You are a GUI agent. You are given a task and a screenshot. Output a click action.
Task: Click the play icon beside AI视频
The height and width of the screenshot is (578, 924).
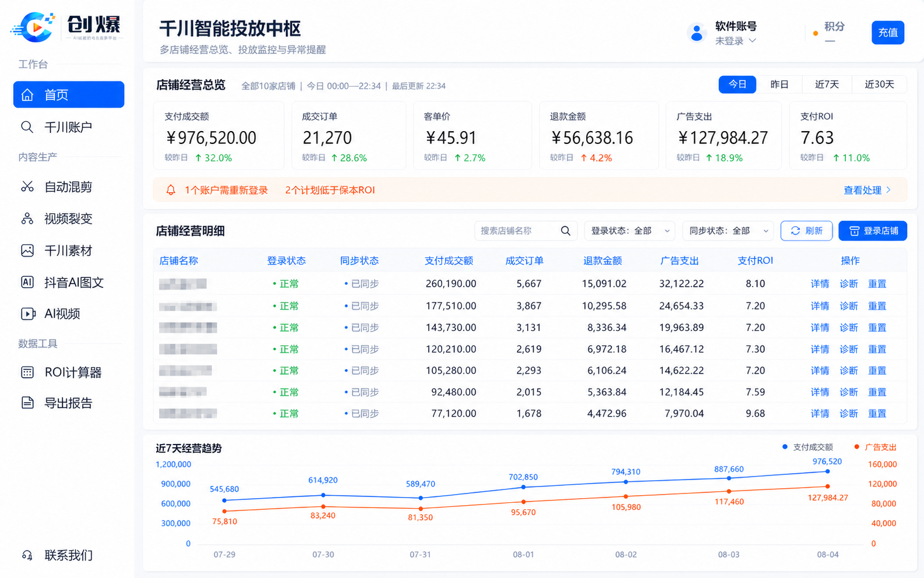tap(27, 313)
